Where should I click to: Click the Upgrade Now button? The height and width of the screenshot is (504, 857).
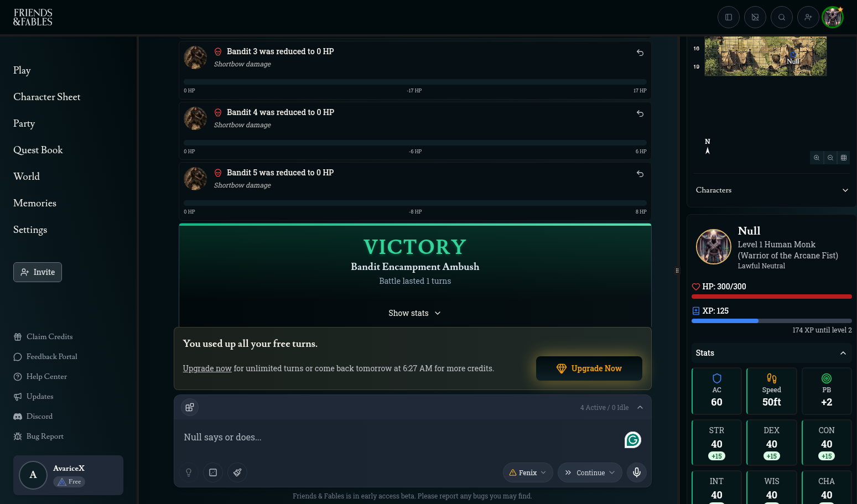pos(589,368)
